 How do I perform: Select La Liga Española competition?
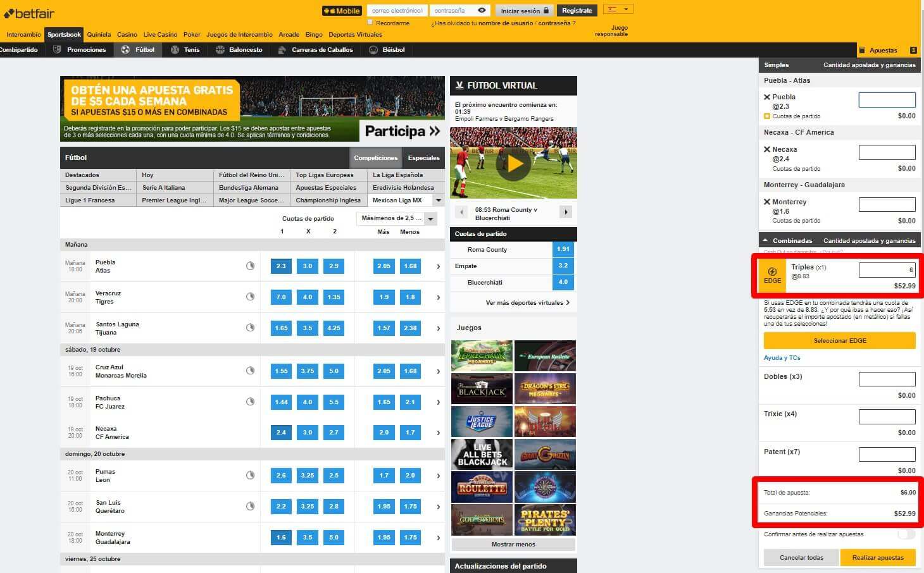(x=406, y=175)
